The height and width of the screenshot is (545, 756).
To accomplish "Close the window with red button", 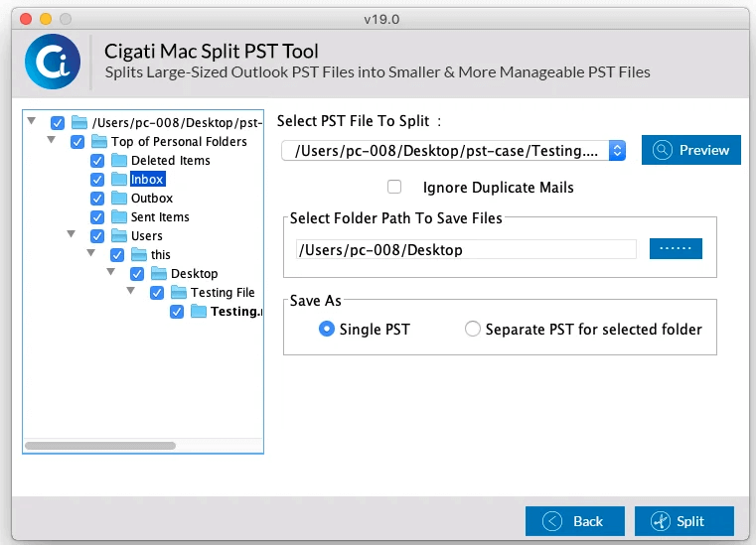I will pos(26,19).
